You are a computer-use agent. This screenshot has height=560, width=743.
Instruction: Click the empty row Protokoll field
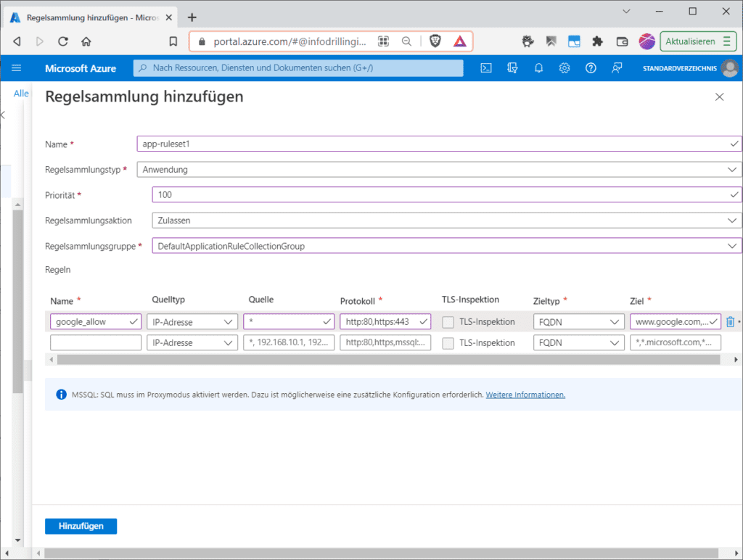(x=385, y=342)
